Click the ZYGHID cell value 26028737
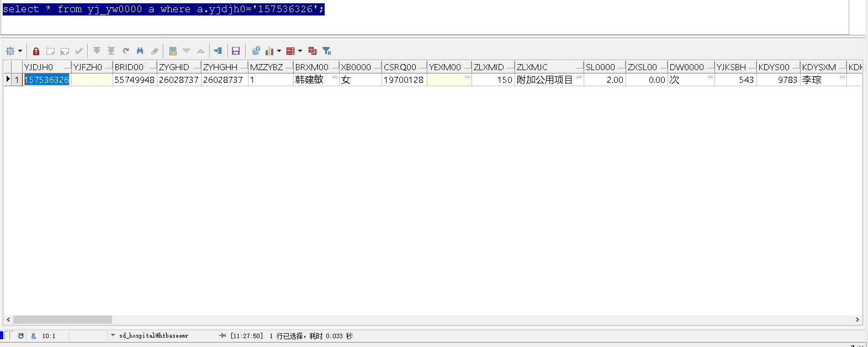This screenshot has width=868, height=347. point(179,80)
